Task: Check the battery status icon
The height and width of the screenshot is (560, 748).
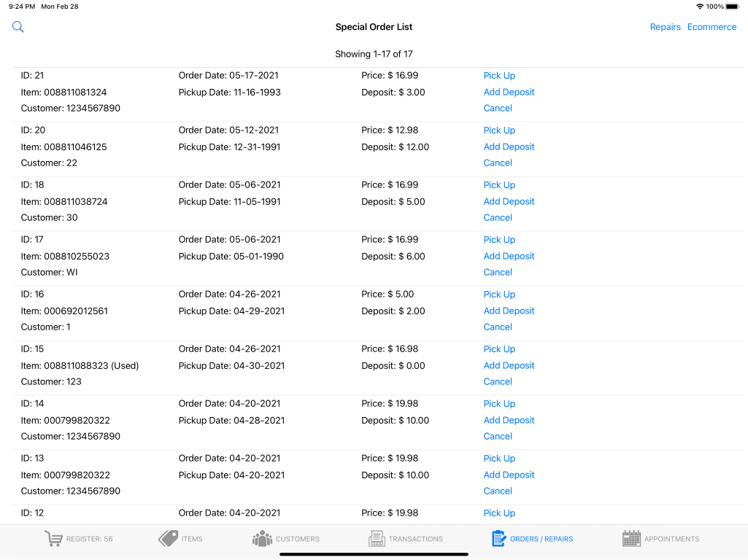Action: pos(733,7)
